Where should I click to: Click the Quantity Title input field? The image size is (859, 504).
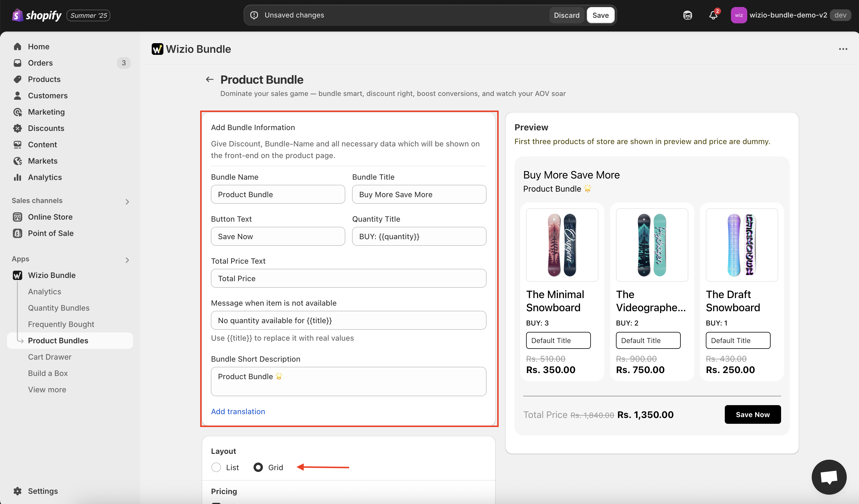click(x=419, y=236)
